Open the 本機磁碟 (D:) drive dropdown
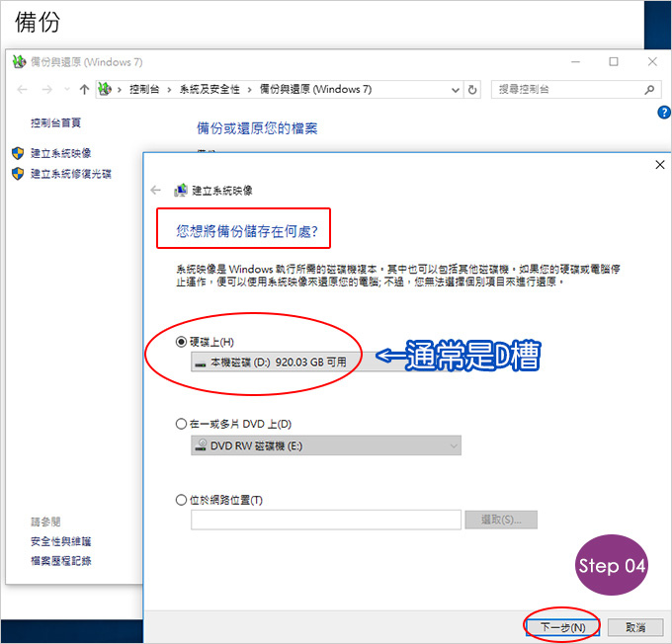 (326, 362)
